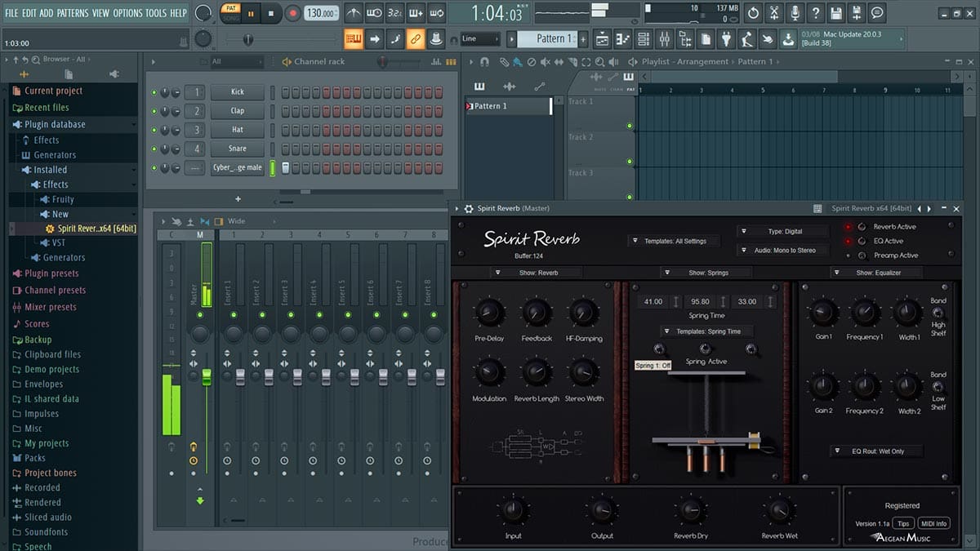Click the record button in the transport bar
The width and height of the screenshot is (980, 551).
[x=293, y=13]
